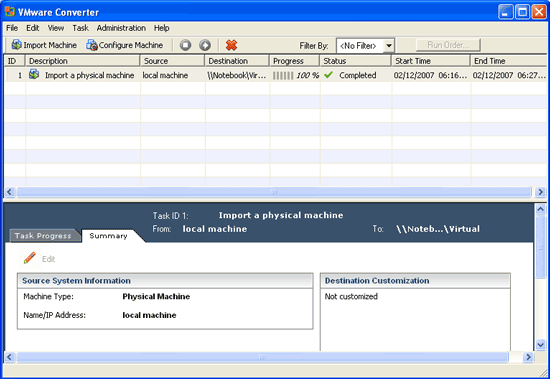Click the summary pane down scroll arrow

[541, 345]
